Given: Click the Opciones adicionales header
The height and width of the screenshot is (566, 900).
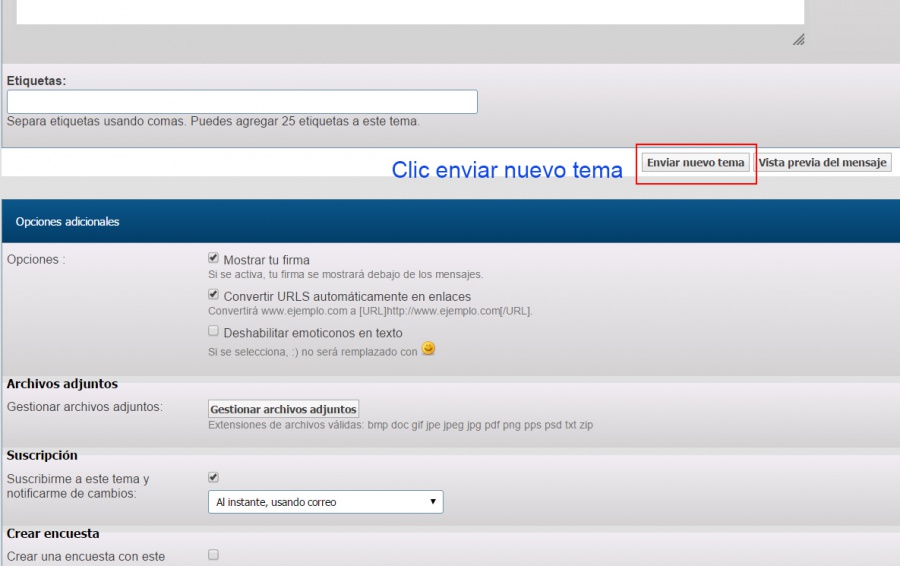Looking at the screenshot, I should click(x=451, y=221).
